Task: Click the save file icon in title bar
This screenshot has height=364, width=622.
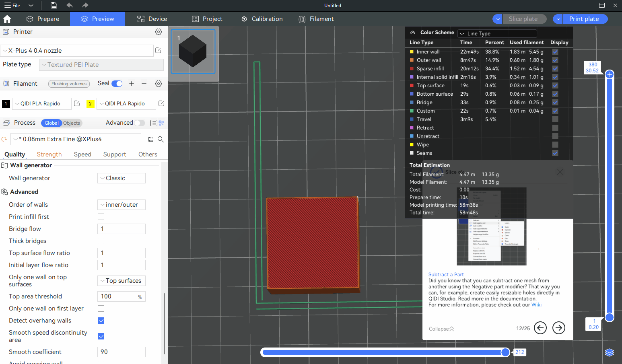Action: coord(54,5)
